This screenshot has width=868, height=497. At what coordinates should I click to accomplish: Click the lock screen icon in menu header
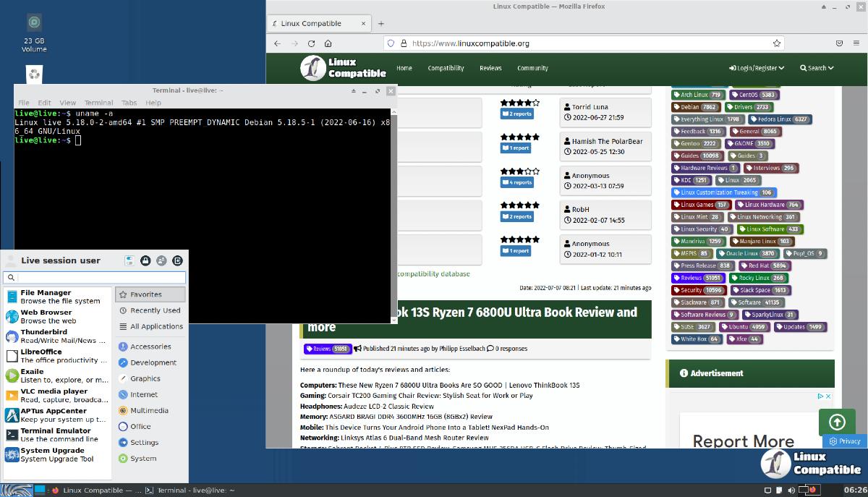tap(145, 260)
